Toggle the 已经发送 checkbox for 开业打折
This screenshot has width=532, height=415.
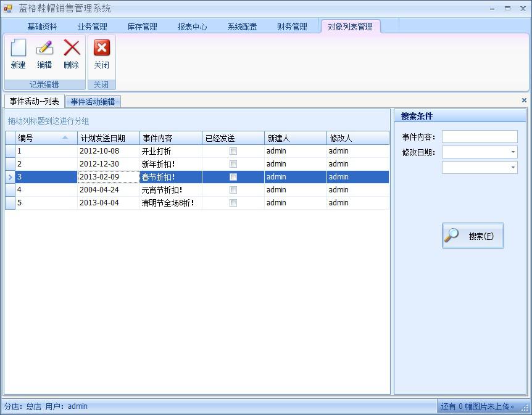233,150
